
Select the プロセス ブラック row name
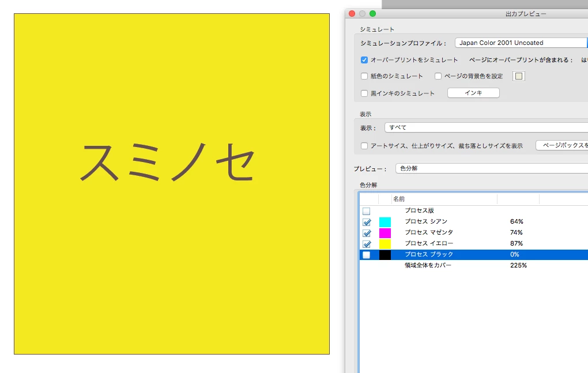tap(429, 254)
